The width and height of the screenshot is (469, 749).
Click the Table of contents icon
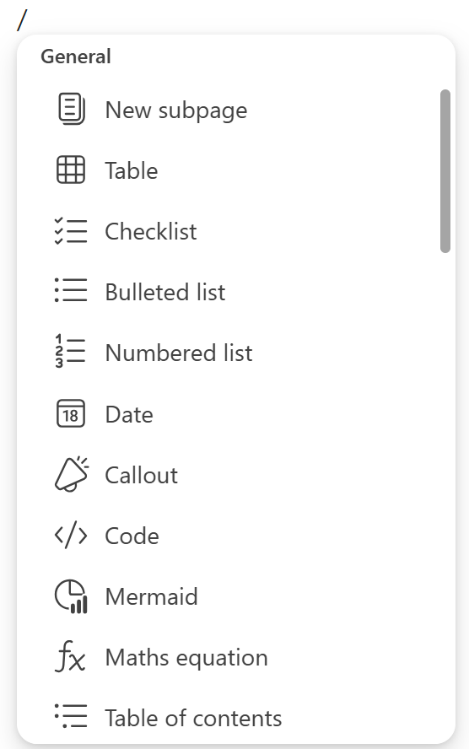[x=71, y=716]
